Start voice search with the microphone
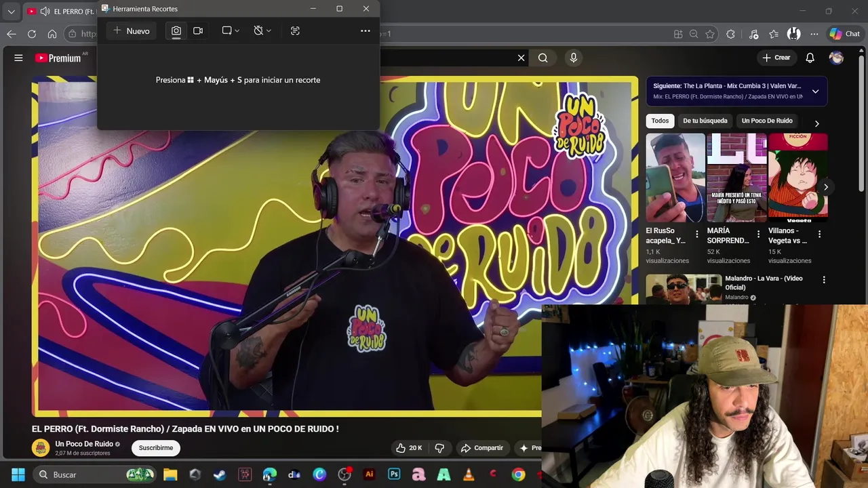868x488 pixels. click(x=574, y=58)
